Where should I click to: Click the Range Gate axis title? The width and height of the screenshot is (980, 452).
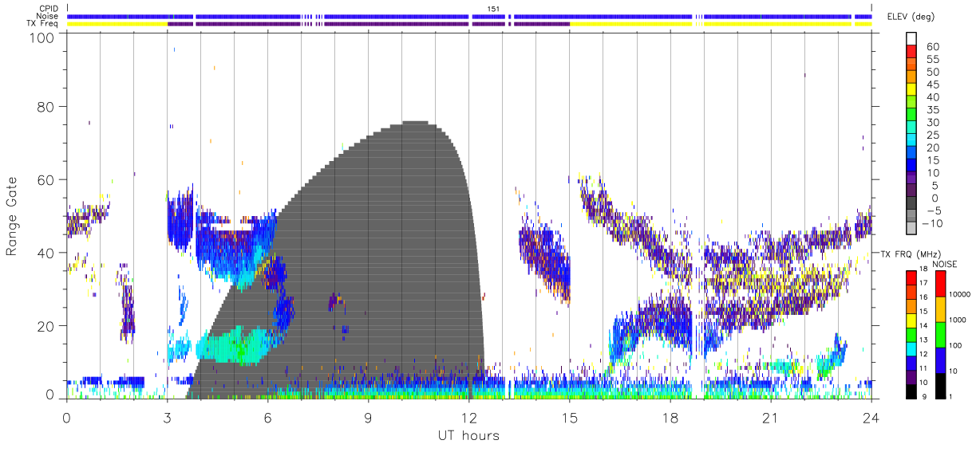click(x=12, y=216)
